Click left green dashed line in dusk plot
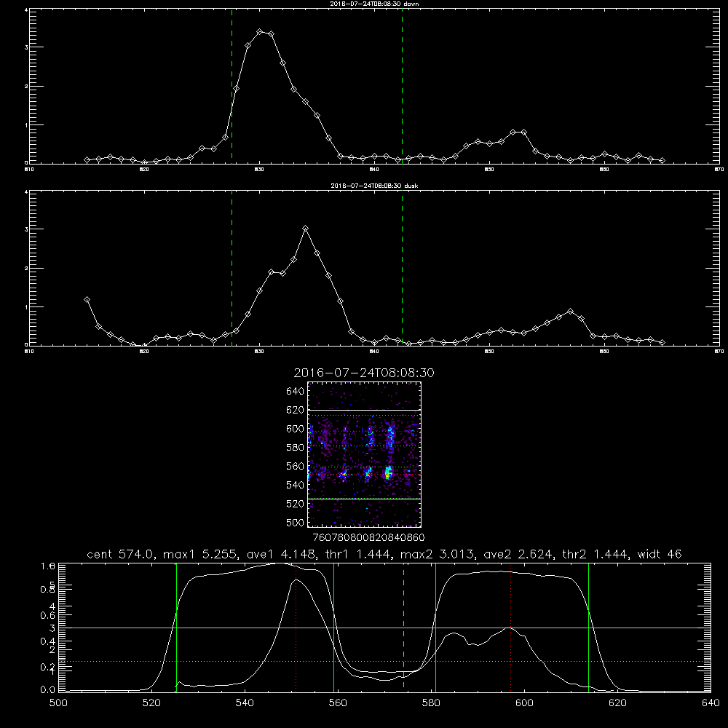 [232, 268]
